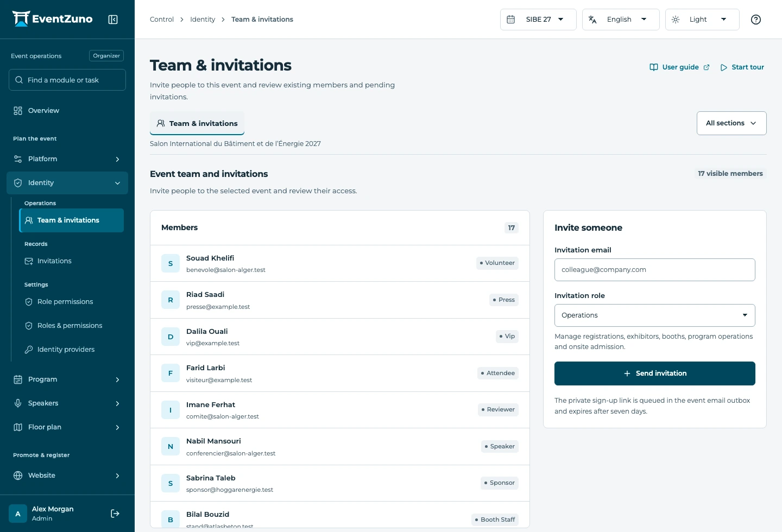
Task: Click Imane Ferhat's I avatar
Action: click(171, 410)
